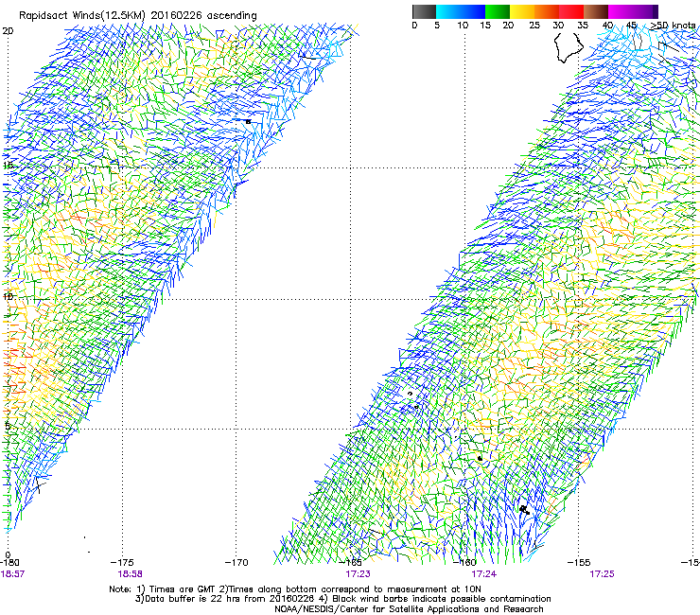Click the purple time label '17:23'
The image size is (700, 615).
358,574
